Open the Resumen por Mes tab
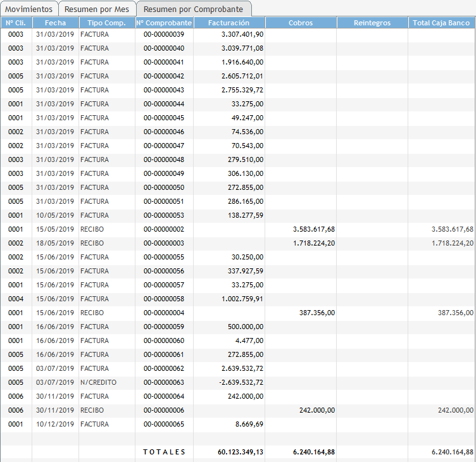Viewport: 476px width, 462px height. pos(96,9)
